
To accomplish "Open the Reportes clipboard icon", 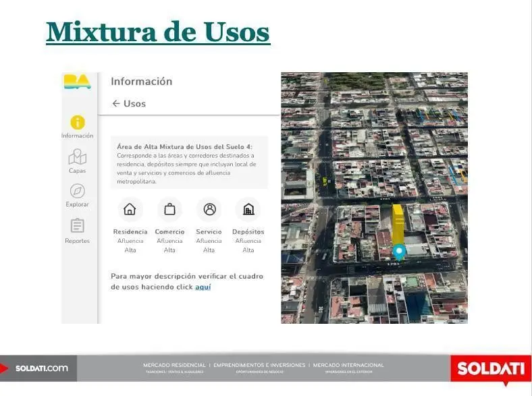I will coord(78,226).
